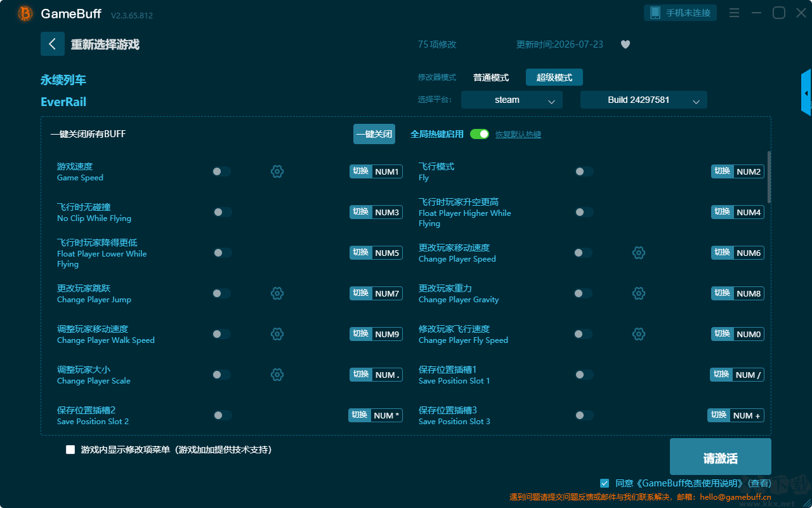Image resolution: width=812 pixels, height=508 pixels.
Task: Open Change Player Scale settings gear
Action: click(277, 375)
